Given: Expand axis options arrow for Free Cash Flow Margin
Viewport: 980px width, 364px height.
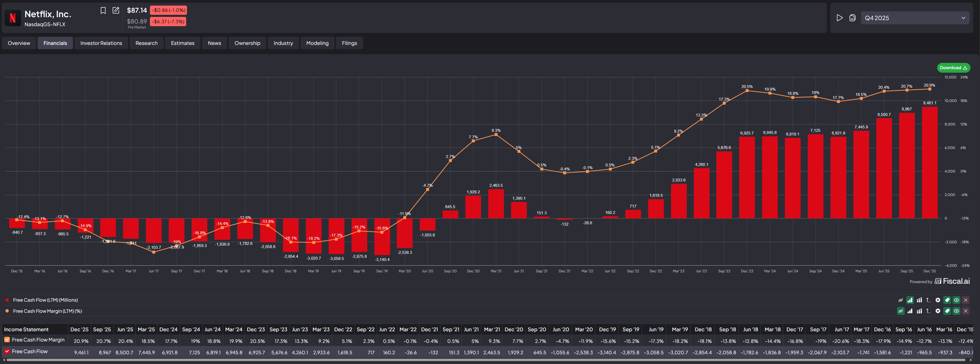Looking at the screenshot, I should [928, 311].
